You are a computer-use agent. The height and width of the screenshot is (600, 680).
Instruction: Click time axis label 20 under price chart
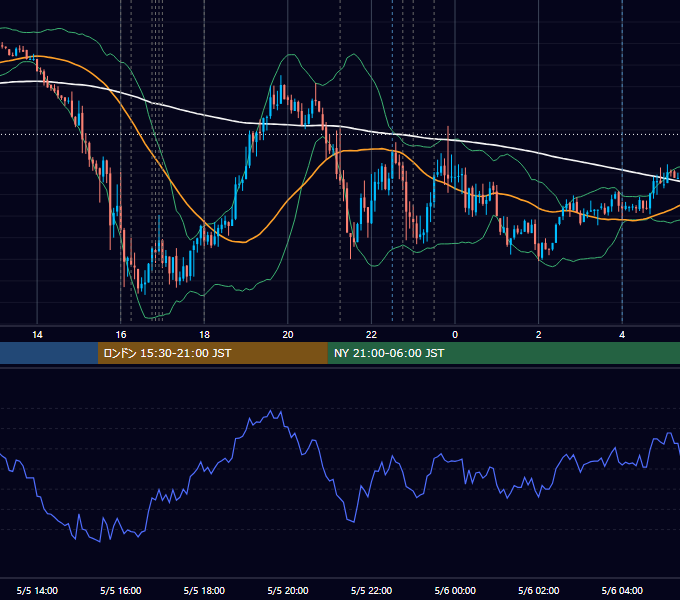(288, 335)
